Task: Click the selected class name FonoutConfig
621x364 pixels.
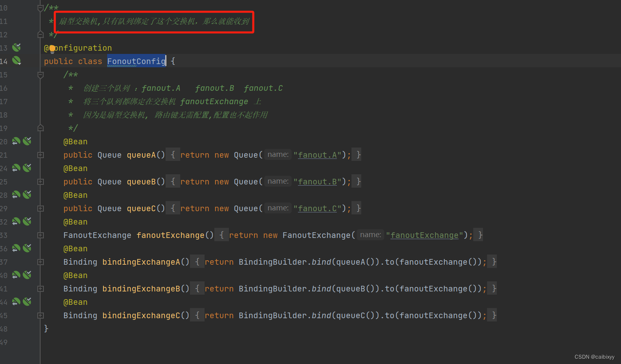Action: (x=136, y=61)
